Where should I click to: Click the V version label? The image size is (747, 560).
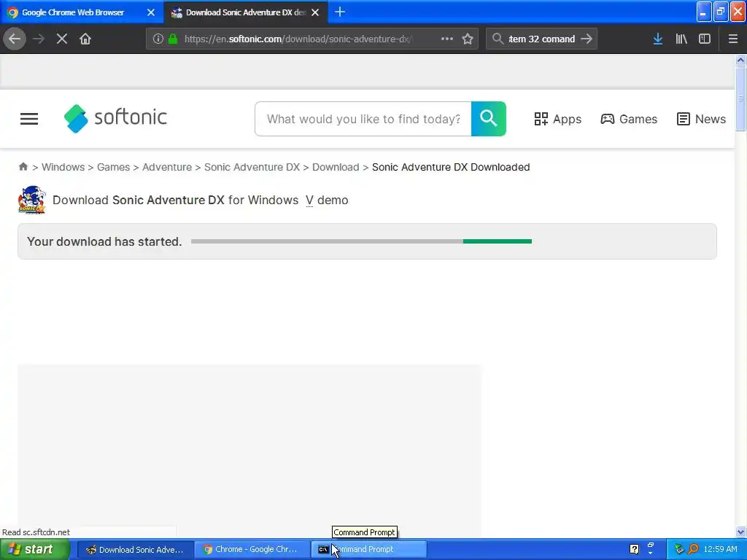[x=309, y=200]
